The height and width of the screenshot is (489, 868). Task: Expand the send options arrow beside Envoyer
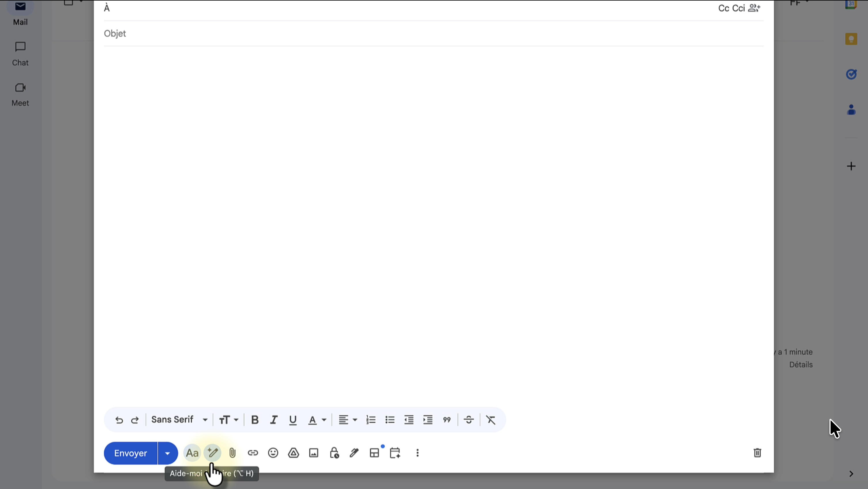pyautogui.click(x=167, y=453)
